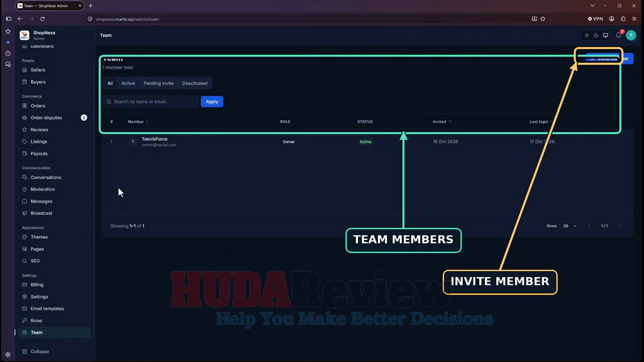
Task: Open the Moderation page
Action: coord(42,189)
